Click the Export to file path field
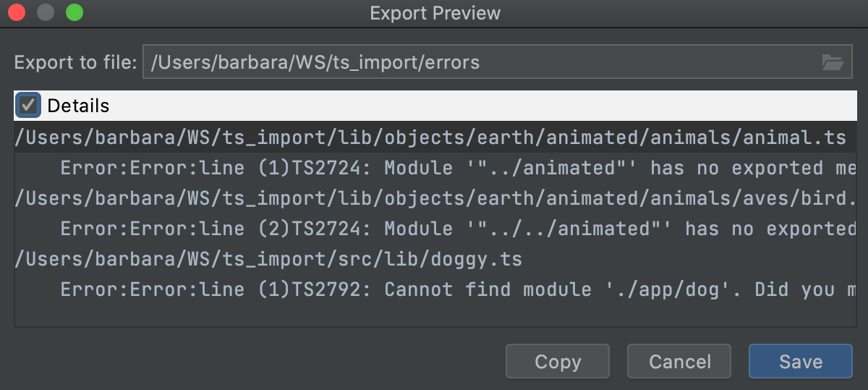The width and height of the screenshot is (868, 390). pyautogui.click(x=477, y=63)
